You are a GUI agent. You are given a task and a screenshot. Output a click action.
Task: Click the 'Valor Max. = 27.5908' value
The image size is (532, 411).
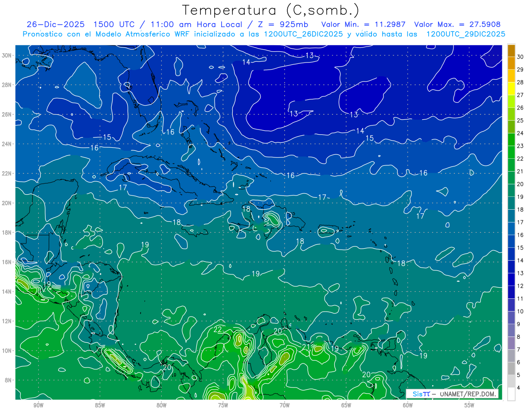458,24
